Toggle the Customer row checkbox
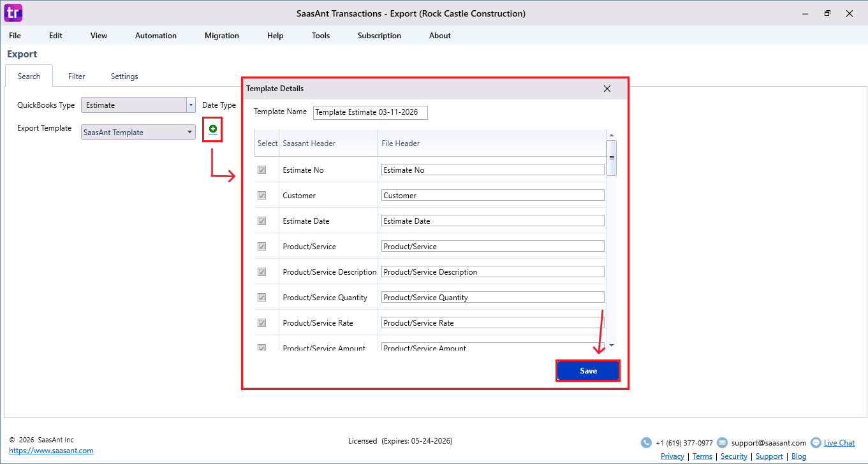868x464 pixels. (x=261, y=196)
